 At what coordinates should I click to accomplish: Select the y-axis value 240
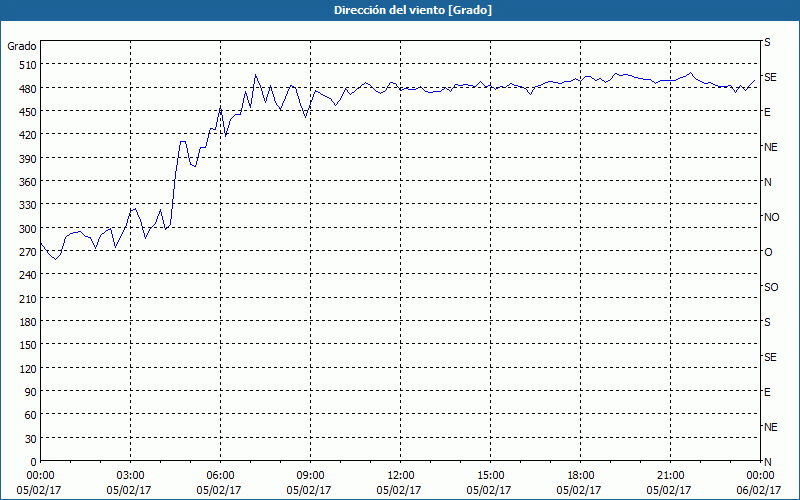[x=29, y=275]
